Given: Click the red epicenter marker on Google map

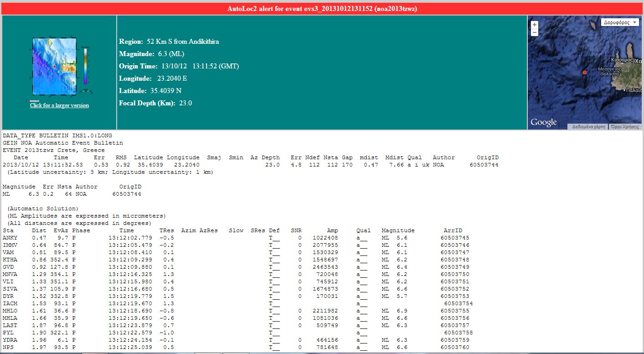Looking at the screenshot, I should tap(585, 72).
